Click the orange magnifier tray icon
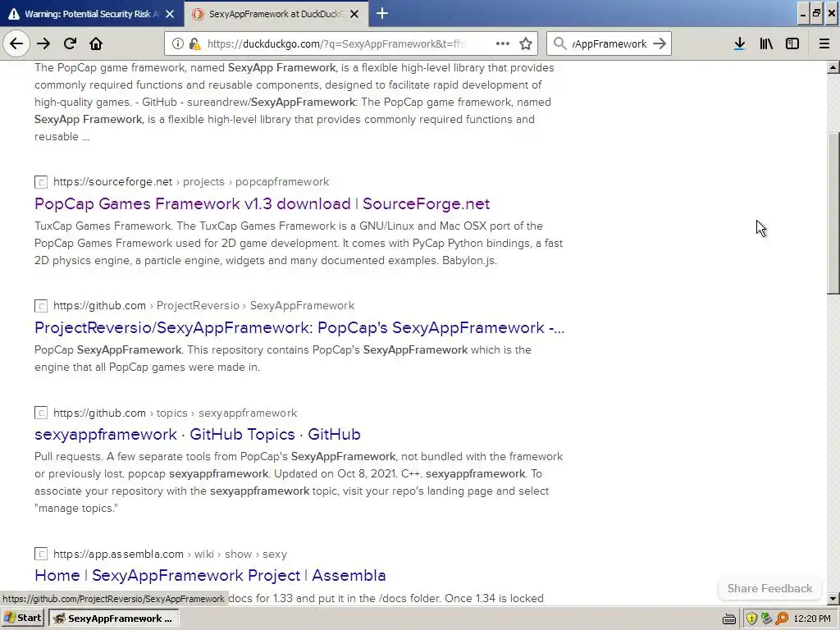The height and width of the screenshot is (630, 840). point(782,619)
